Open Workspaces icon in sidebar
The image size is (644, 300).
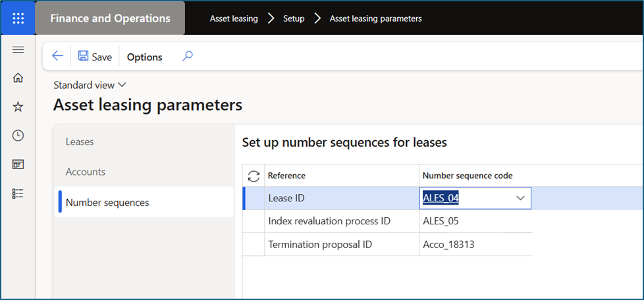(18, 164)
